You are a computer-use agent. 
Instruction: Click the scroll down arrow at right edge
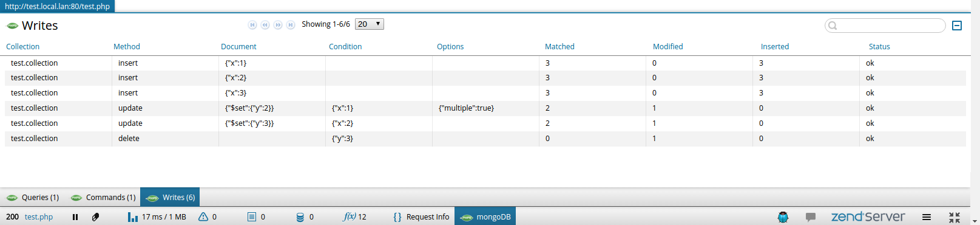975,221
